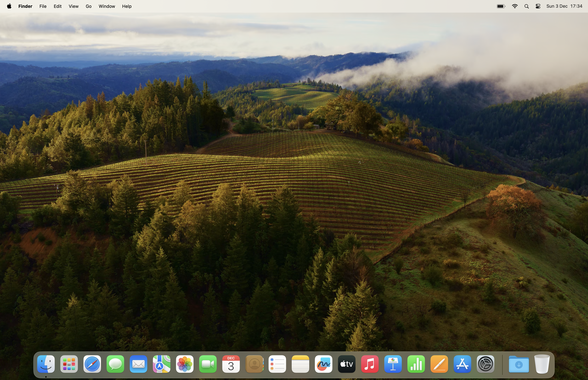Open the Photos app
Screen dimensions: 588x380
[x=185, y=364]
